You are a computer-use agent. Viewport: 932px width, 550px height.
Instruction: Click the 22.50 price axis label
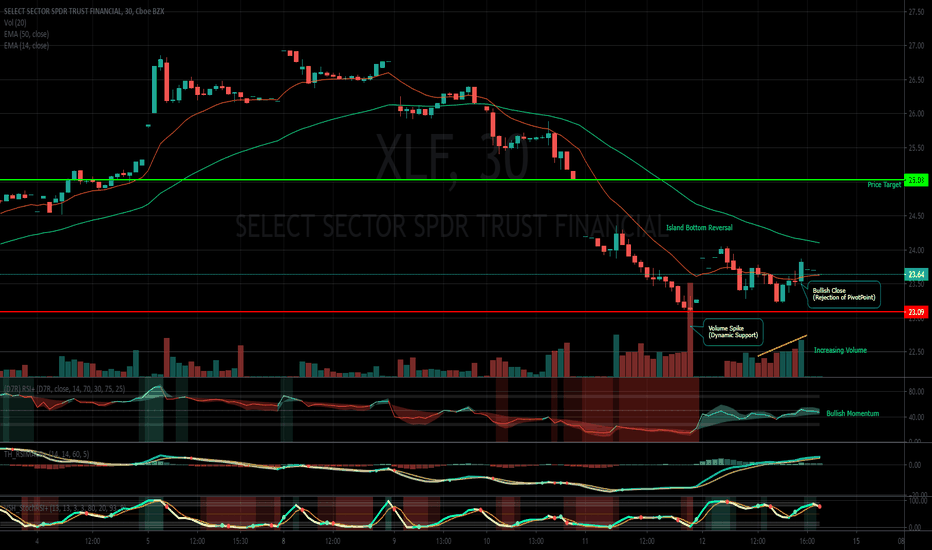click(x=916, y=352)
